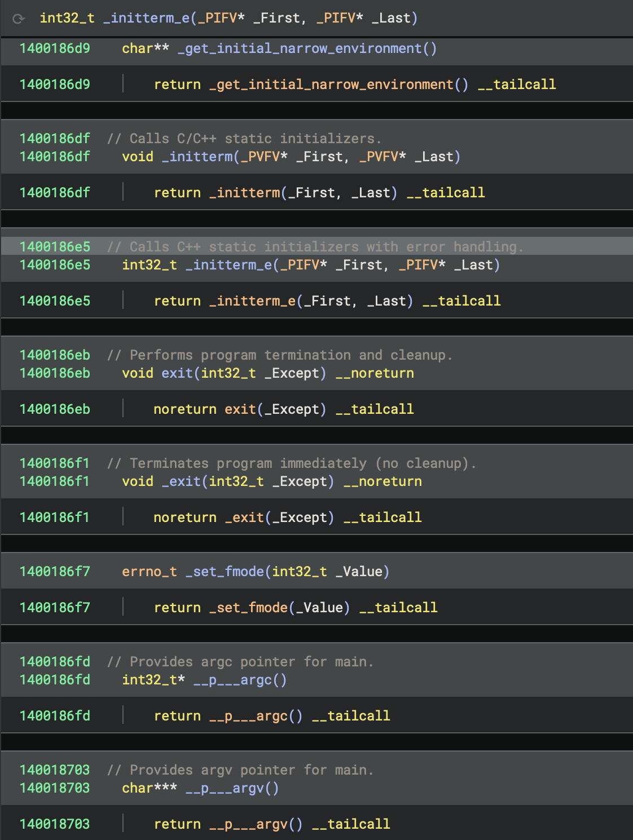The image size is (633, 840).
Task: Click the _exit call in the noreturn statement
Action: click(244, 518)
